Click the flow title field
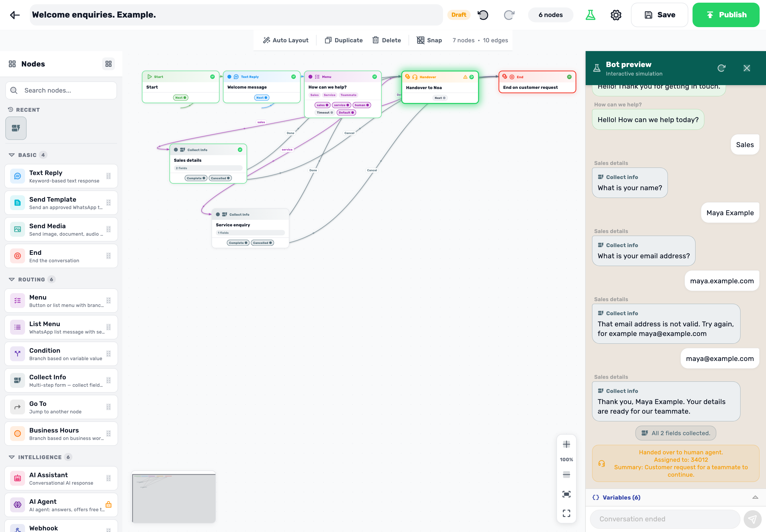 236,15
